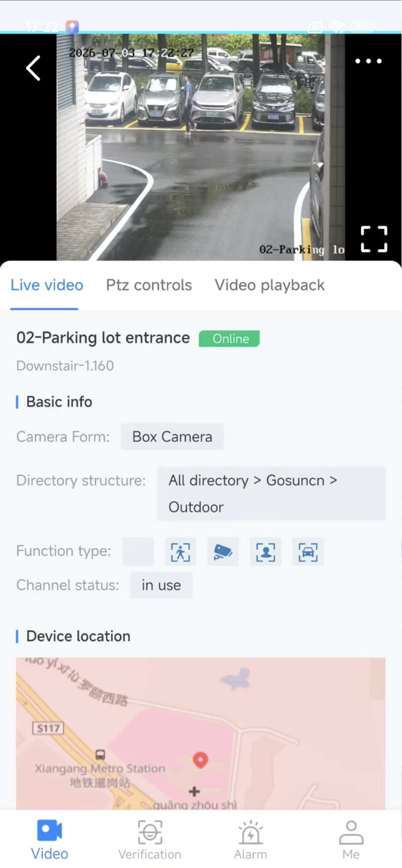Tap the surveillance camera function icon

click(223, 552)
